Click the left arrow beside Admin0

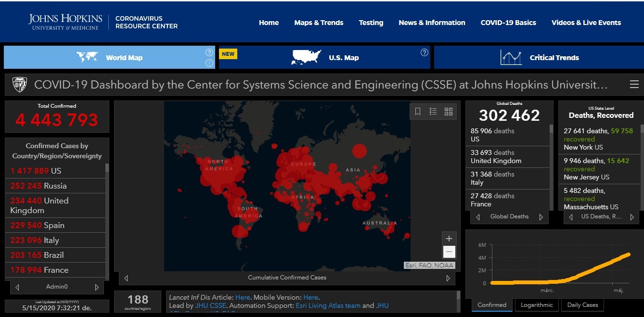[17, 287]
